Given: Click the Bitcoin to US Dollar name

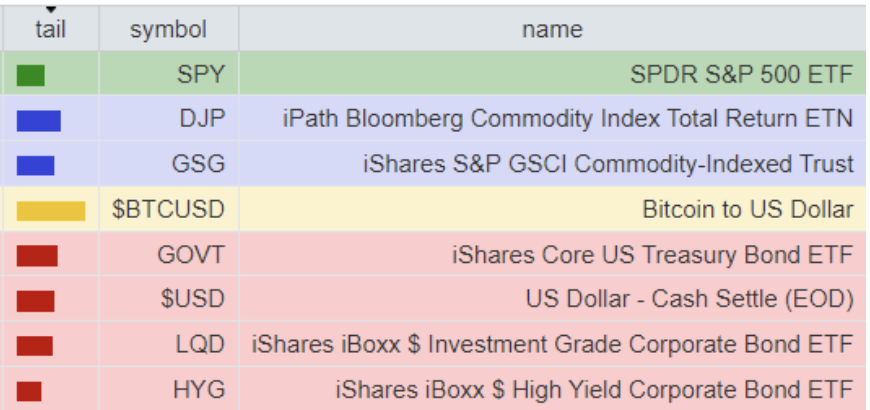Looking at the screenshot, I should 747,211.
